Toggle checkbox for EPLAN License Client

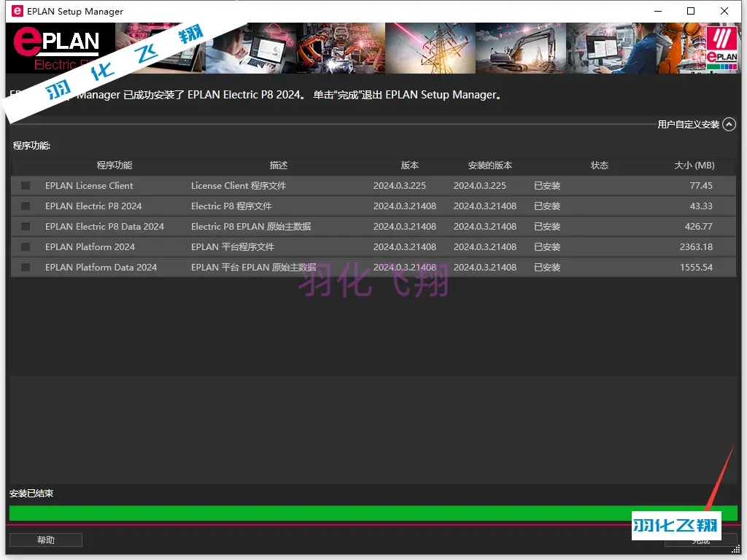click(26, 186)
